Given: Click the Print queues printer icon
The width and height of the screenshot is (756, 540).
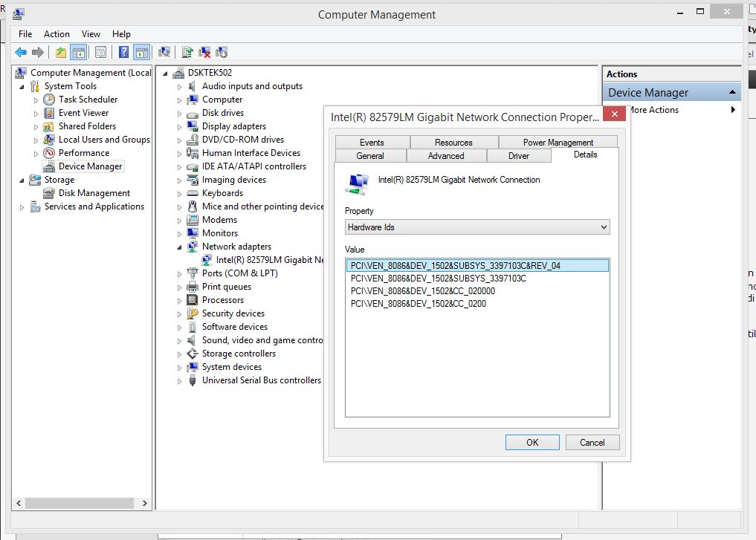Looking at the screenshot, I should (x=193, y=287).
